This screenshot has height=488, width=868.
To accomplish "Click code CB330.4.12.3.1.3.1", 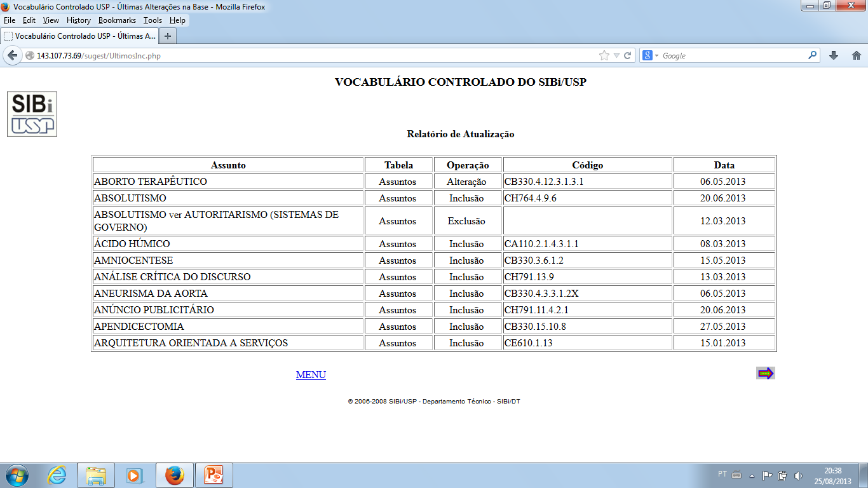I will tap(544, 182).
